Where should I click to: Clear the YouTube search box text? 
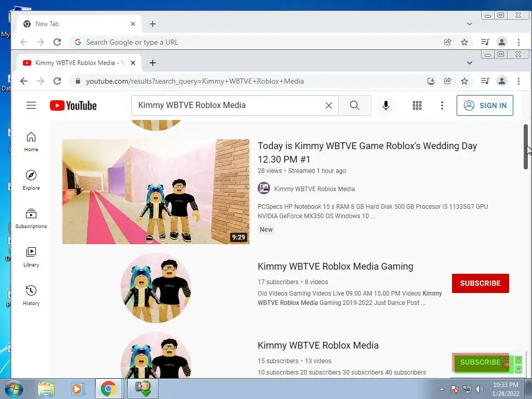(x=329, y=105)
